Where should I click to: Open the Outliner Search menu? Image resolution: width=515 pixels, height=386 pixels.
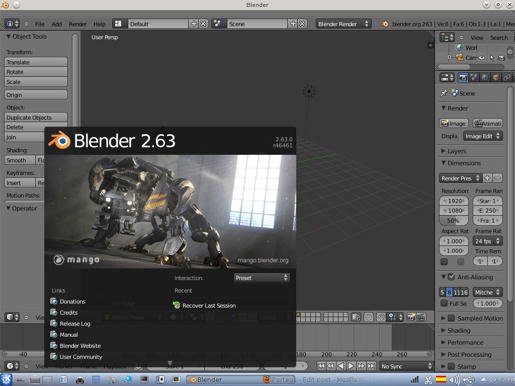pos(499,38)
